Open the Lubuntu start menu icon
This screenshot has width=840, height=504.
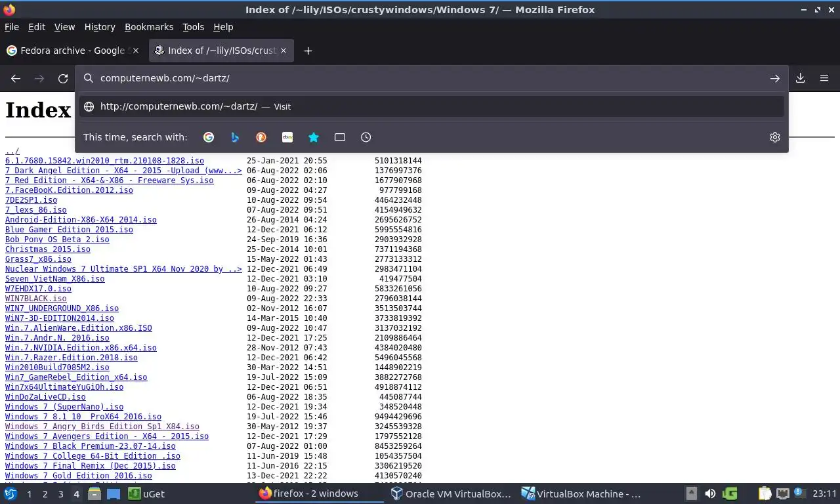point(10,493)
